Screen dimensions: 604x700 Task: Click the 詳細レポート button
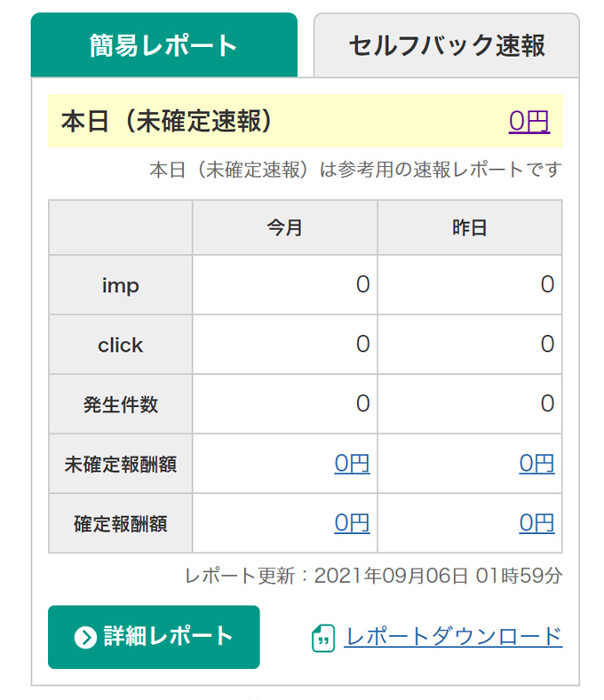click(x=154, y=637)
